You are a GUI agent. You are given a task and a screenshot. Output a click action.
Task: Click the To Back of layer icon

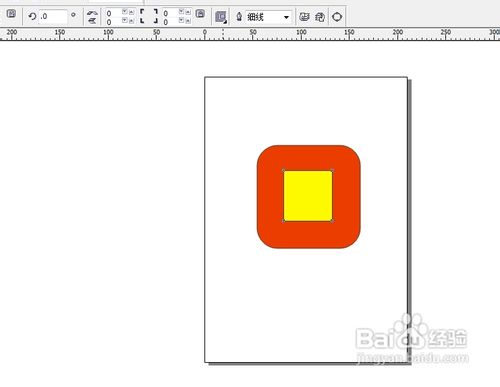[x=320, y=17]
